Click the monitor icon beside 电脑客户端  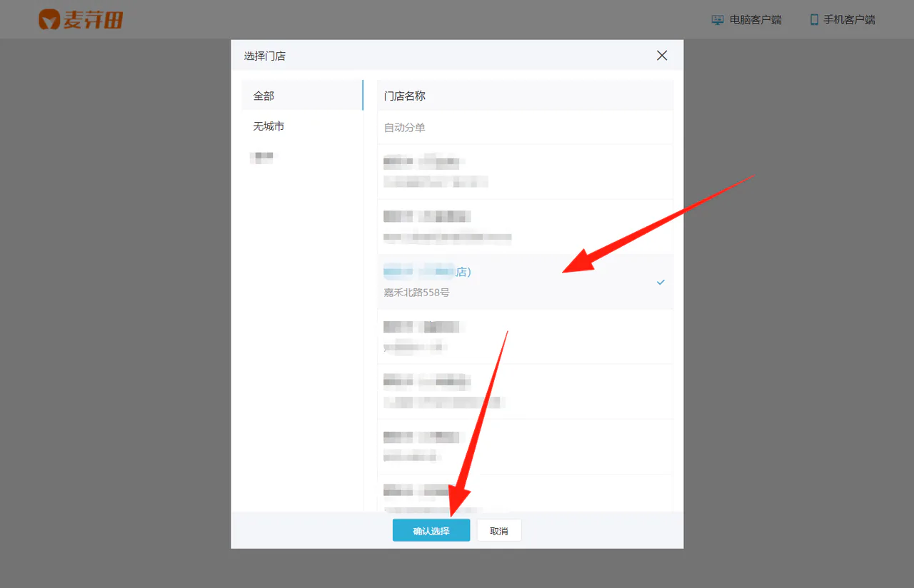(718, 20)
